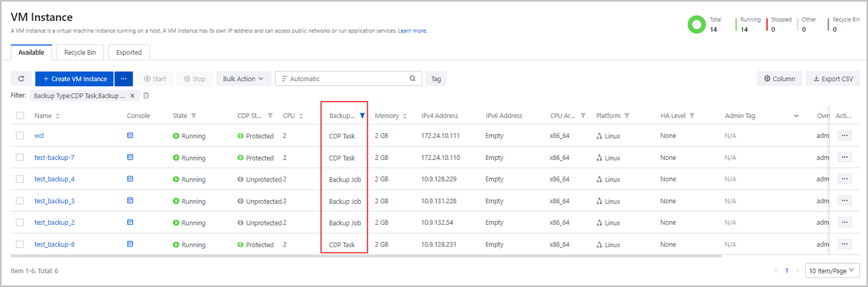This screenshot has width=868, height=287.
Task: Expand the Bulk Action dropdown
Action: [243, 79]
